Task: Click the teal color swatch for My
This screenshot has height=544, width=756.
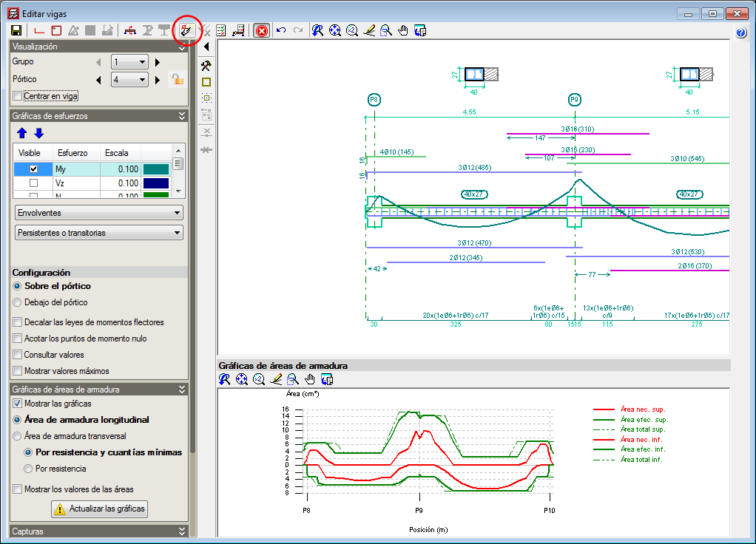Action: click(x=156, y=169)
